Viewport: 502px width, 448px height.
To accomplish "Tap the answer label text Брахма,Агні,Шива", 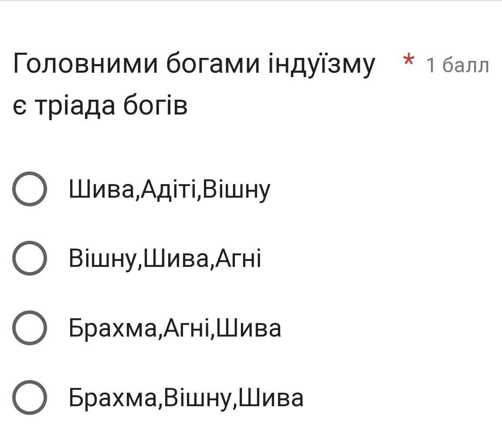I will [175, 328].
